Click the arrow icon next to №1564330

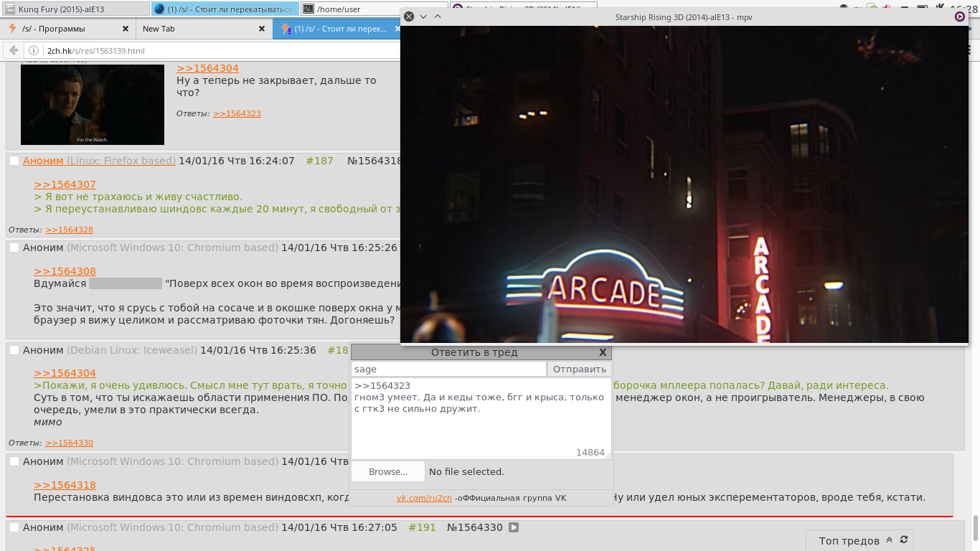click(514, 527)
